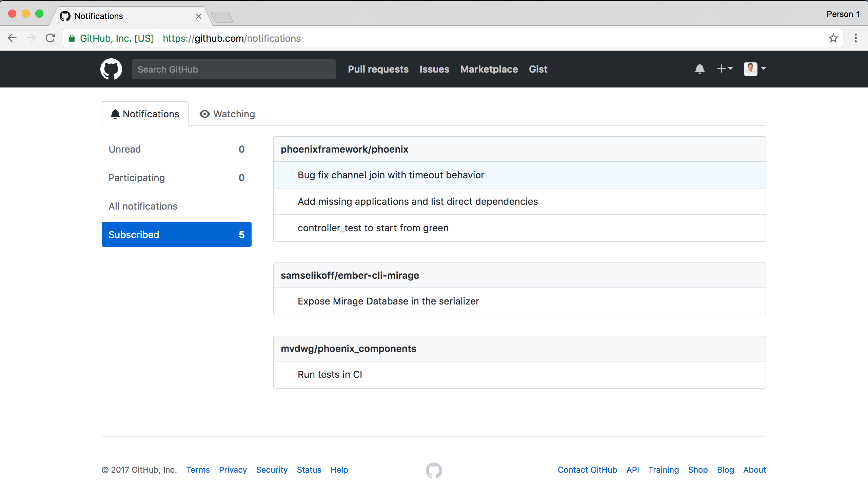Expand the plus create-new dropdown
The height and width of the screenshot is (491, 868).
tap(725, 69)
